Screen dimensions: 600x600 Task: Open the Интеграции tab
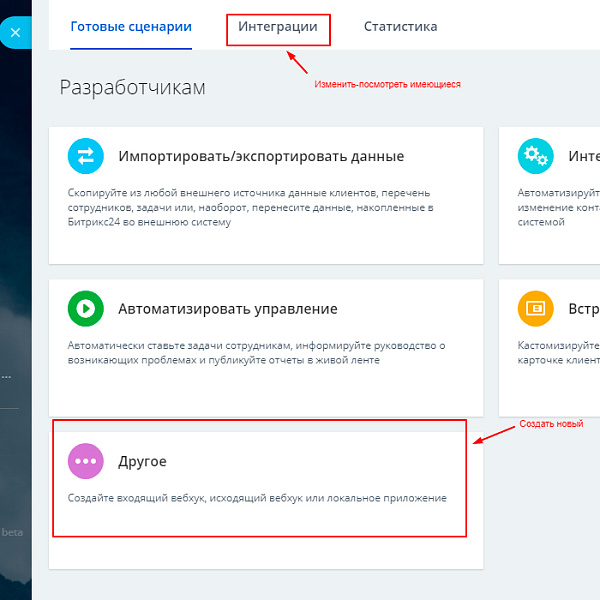tap(278, 27)
